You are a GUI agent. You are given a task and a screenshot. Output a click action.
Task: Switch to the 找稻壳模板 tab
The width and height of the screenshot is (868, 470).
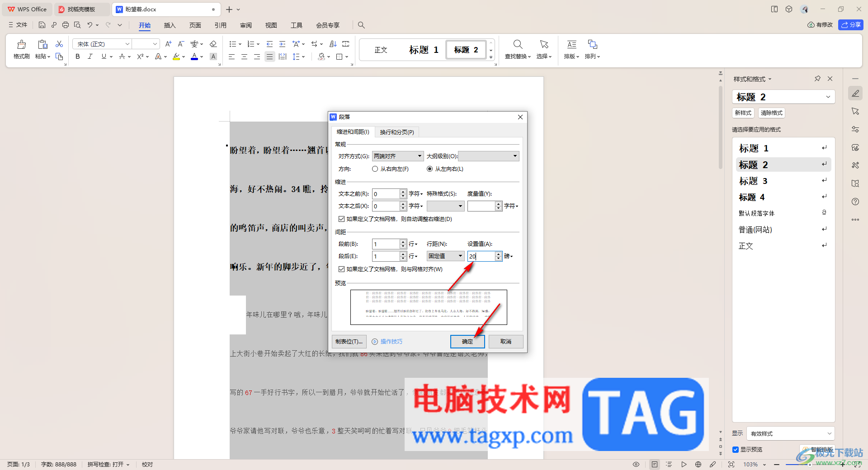pyautogui.click(x=81, y=9)
